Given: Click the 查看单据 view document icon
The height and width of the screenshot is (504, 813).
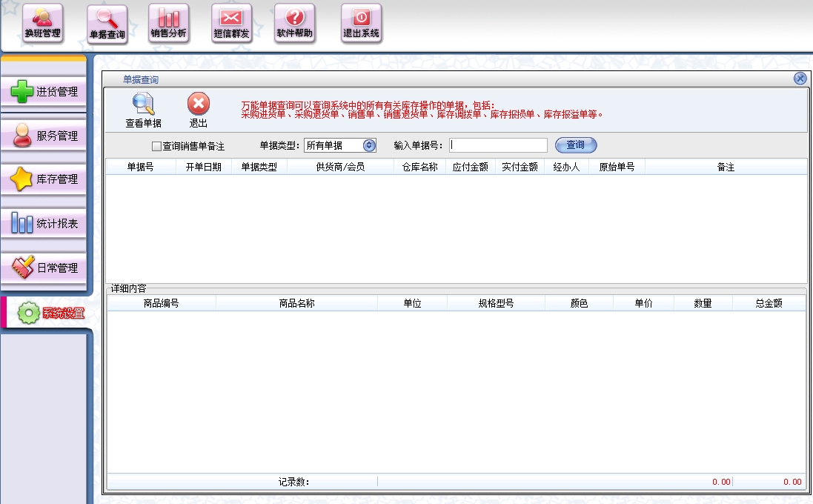Looking at the screenshot, I should [x=143, y=110].
